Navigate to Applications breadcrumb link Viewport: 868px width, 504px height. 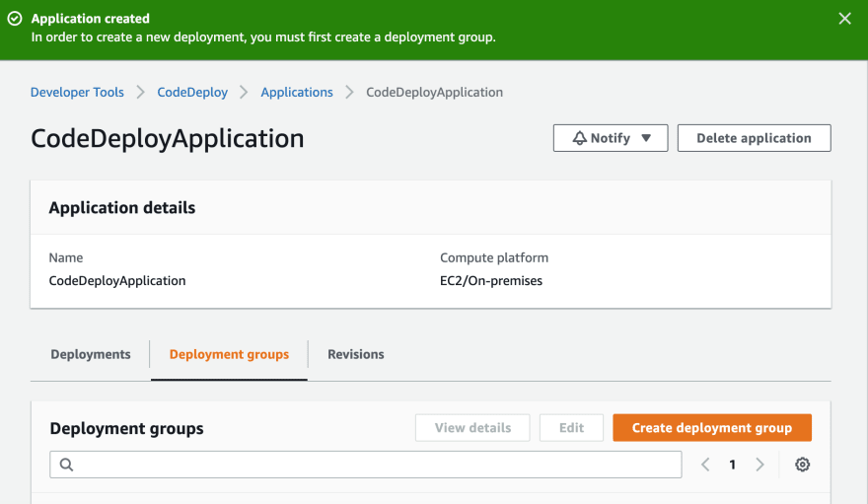pyautogui.click(x=297, y=93)
